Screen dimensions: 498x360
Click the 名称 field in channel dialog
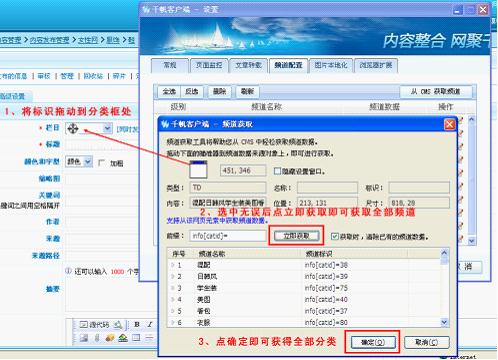point(327,187)
